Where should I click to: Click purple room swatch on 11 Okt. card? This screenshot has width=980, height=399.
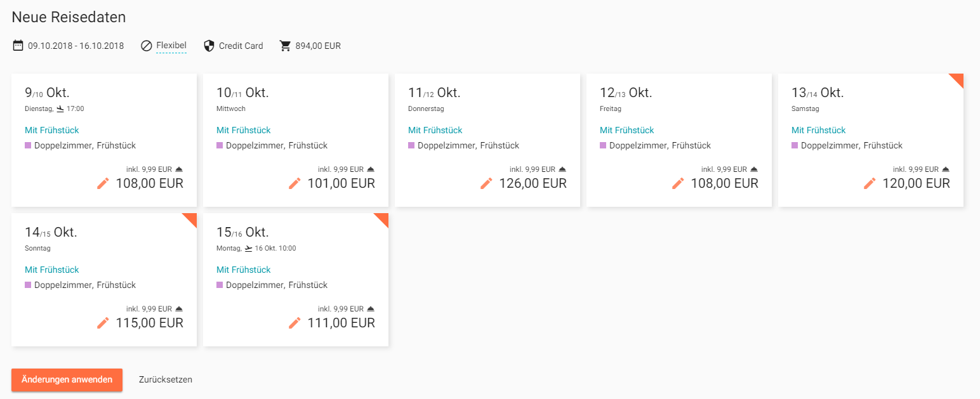tap(411, 145)
